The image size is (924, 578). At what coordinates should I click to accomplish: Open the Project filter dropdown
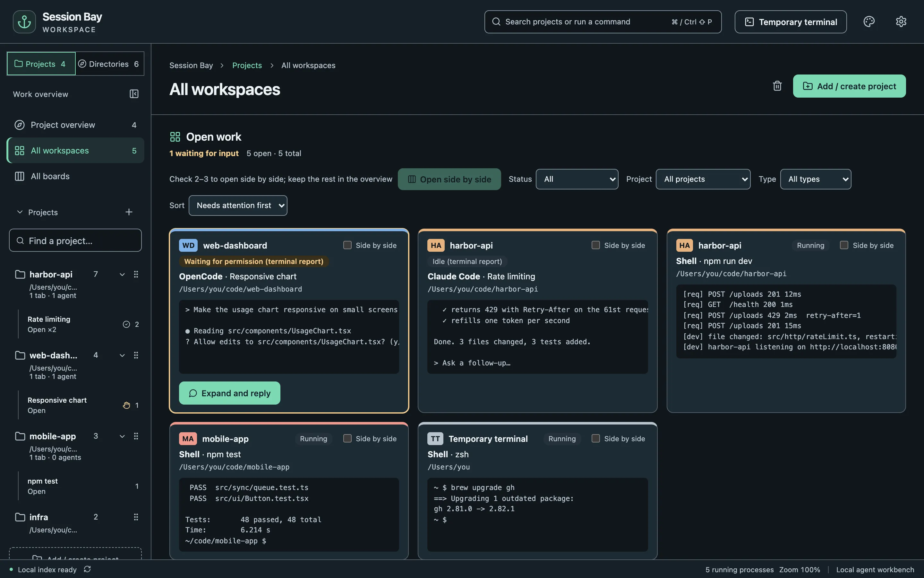pyautogui.click(x=703, y=179)
